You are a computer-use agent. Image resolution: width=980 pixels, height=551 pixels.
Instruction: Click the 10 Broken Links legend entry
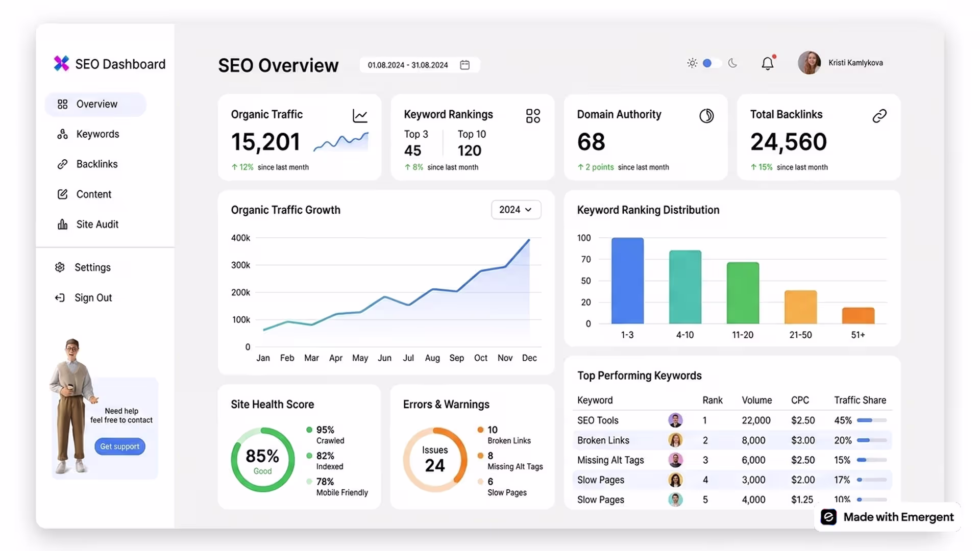tap(504, 435)
